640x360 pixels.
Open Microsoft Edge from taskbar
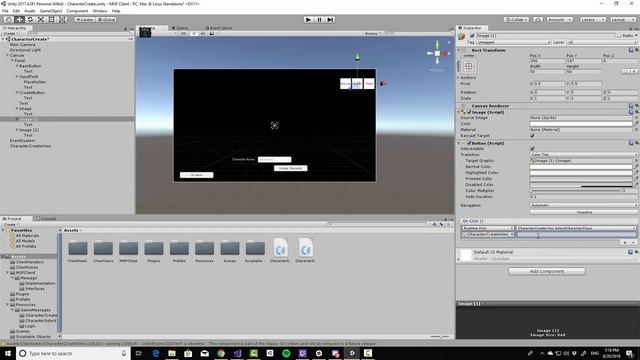156,353
